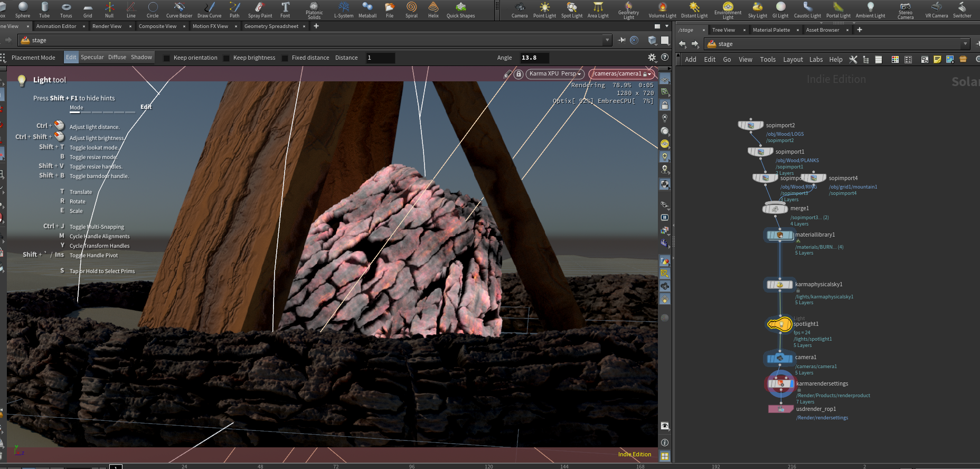This screenshot has height=469, width=980.
Task: Switch to the Render View tab
Action: click(107, 26)
